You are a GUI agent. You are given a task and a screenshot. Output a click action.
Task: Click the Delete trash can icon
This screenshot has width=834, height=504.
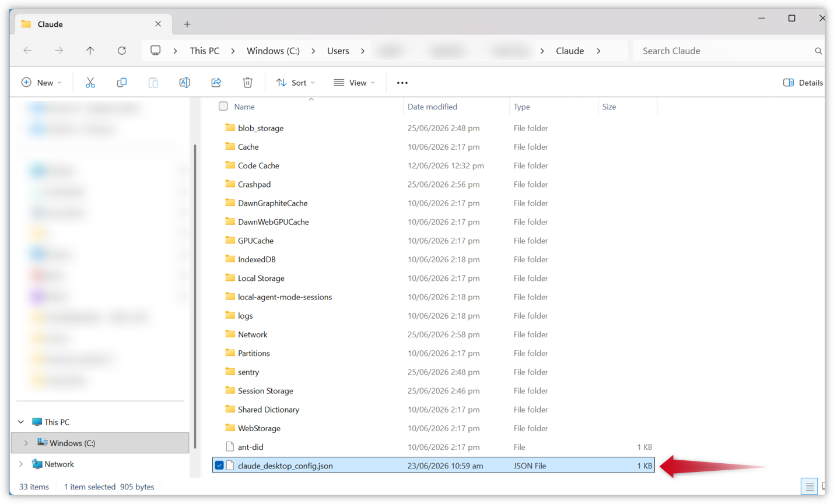(x=248, y=83)
